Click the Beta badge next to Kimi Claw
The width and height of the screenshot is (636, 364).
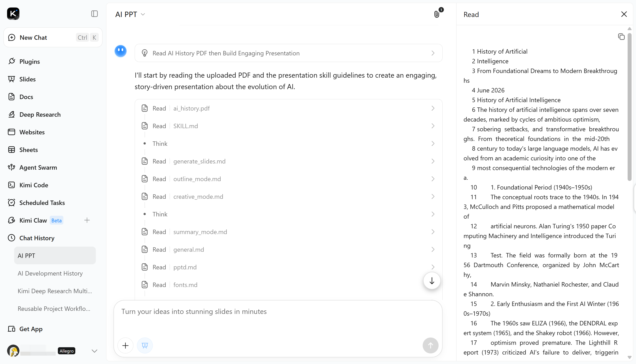pyautogui.click(x=56, y=220)
